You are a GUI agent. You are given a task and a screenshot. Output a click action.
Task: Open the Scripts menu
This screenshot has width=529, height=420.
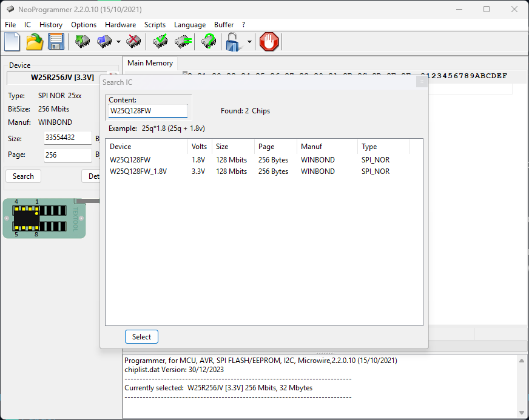155,25
